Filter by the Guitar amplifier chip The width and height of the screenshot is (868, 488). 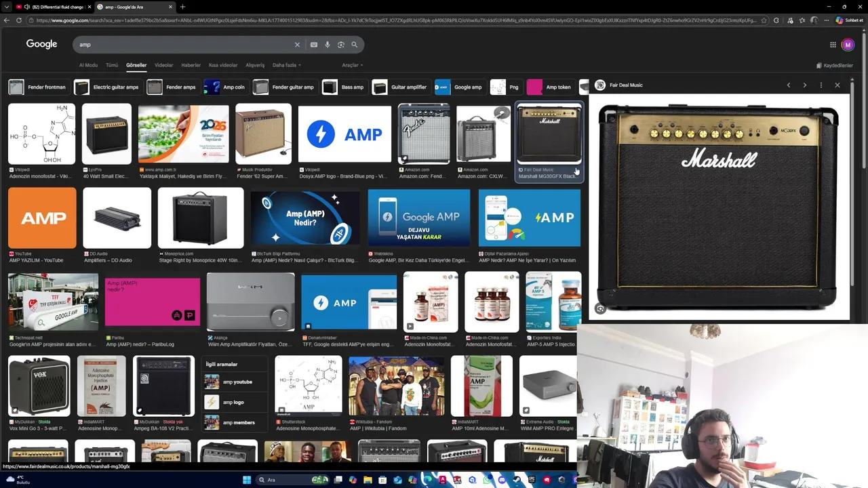coord(400,87)
